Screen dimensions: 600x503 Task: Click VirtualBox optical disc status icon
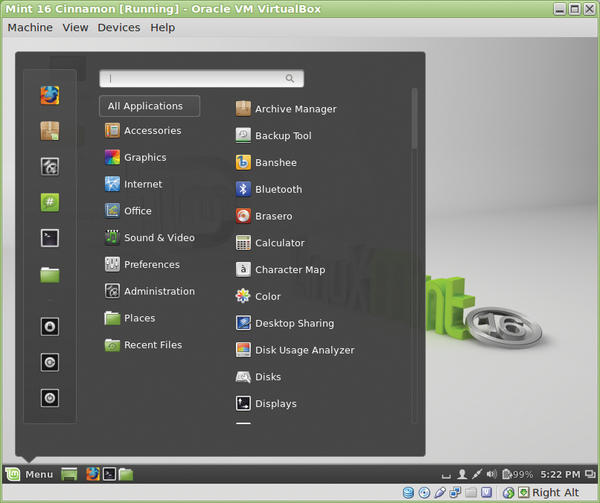pos(424,492)
